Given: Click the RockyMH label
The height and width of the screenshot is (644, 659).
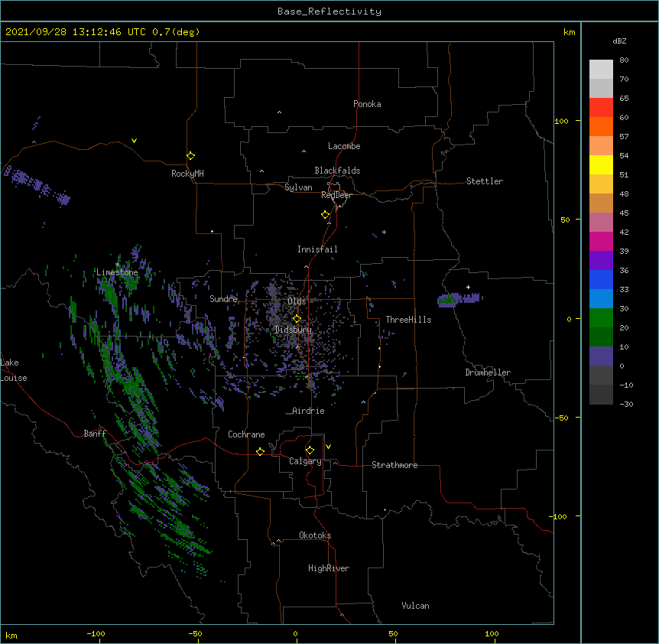Looking at the screenshot, I should pos(187,174).
